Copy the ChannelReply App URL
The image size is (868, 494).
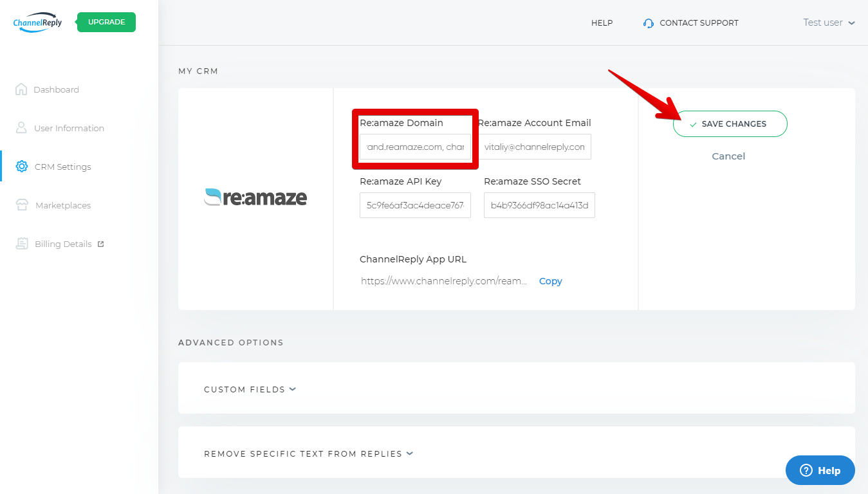(551, 281)
